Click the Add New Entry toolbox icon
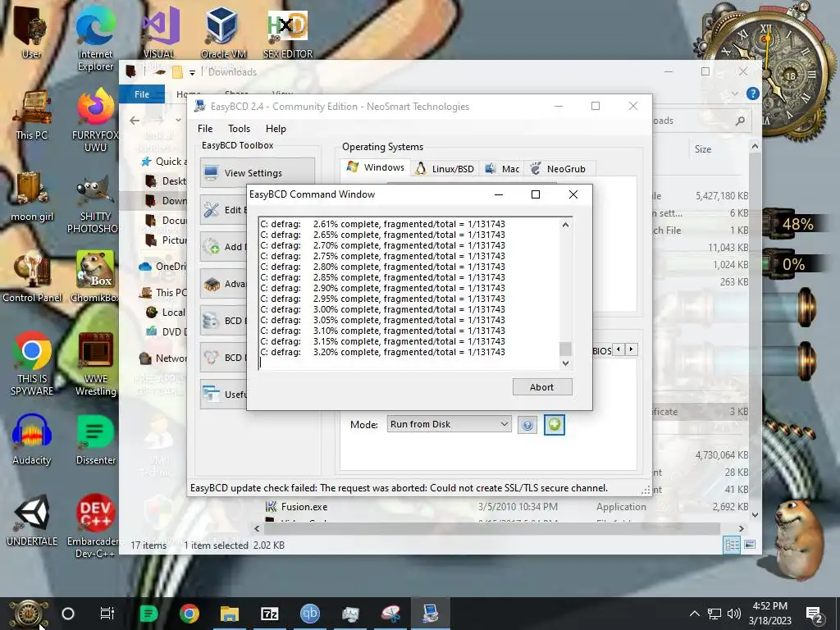The width and height of the screenshot is (840, 630). pyautogui.click(x=211, y=246)
